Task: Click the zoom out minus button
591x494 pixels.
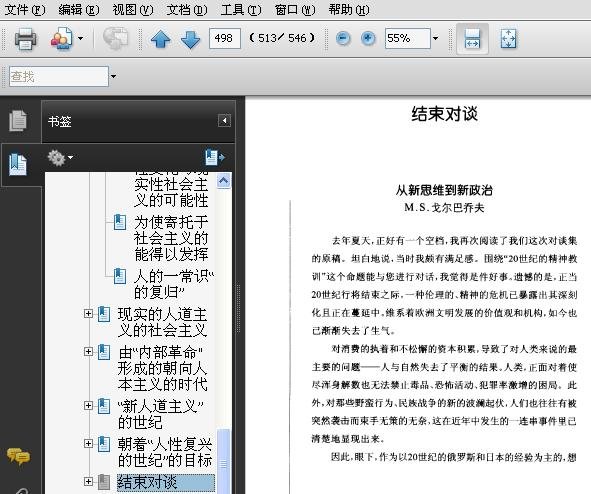Action: tap(343, 38)
